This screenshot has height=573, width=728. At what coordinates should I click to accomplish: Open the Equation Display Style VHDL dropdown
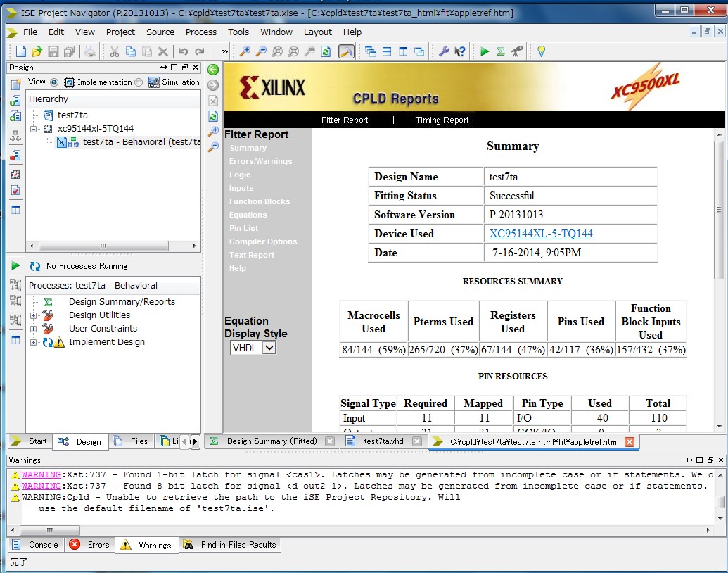pos(253,348)
